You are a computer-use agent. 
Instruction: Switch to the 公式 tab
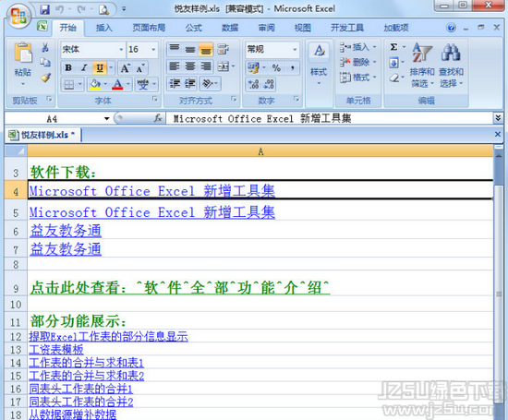(x=194, y=28)
